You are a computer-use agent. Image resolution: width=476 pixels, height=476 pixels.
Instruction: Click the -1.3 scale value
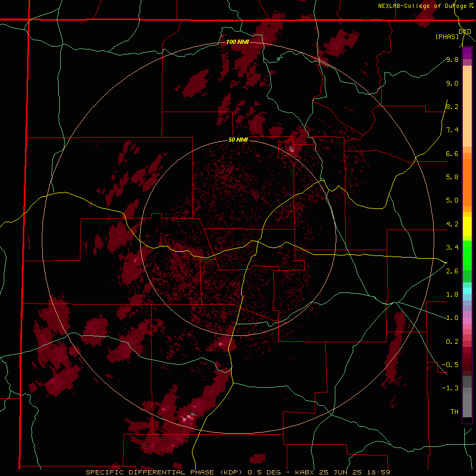point(450,388)
